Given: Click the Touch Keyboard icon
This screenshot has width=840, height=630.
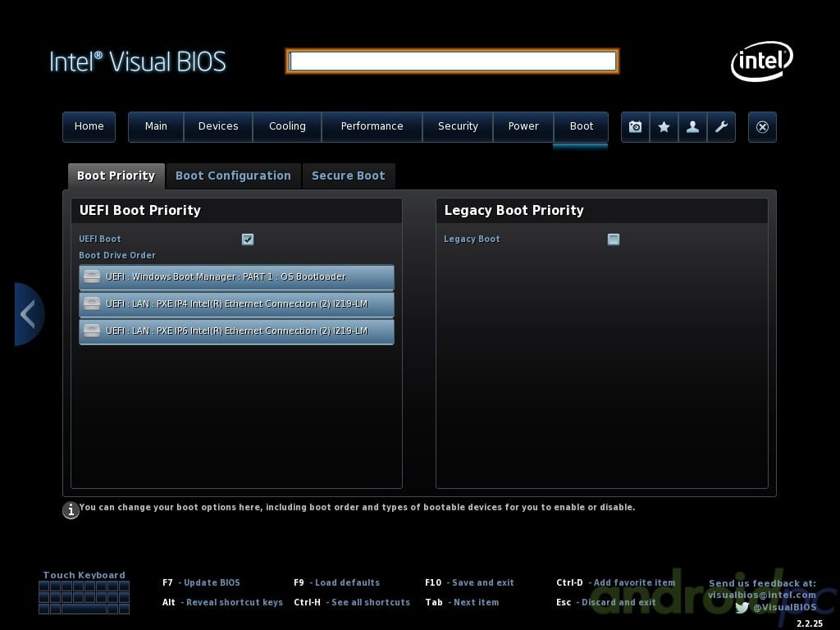Looking at the screenshot, I should point(84,597).
